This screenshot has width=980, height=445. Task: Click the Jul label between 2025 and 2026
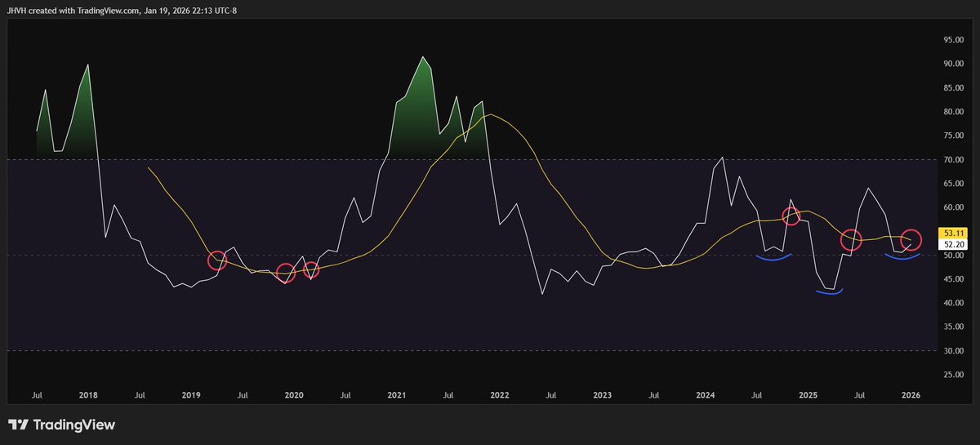[860, 395]
